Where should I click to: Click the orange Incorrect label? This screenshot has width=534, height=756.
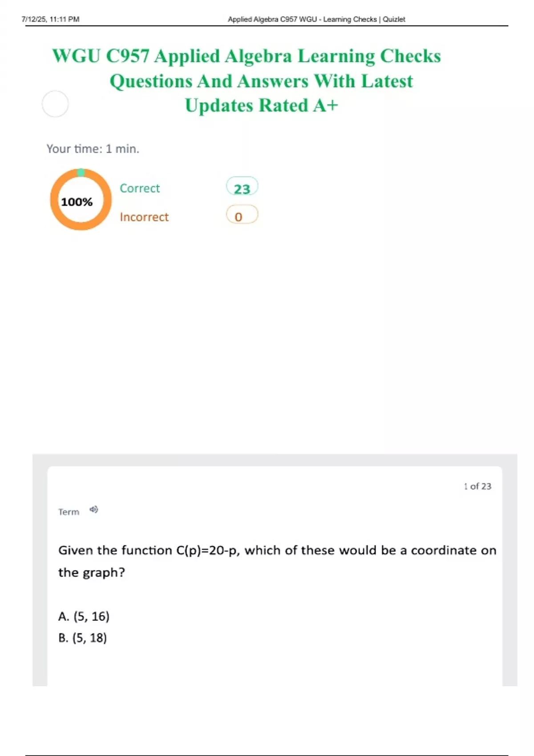[144, 217]
